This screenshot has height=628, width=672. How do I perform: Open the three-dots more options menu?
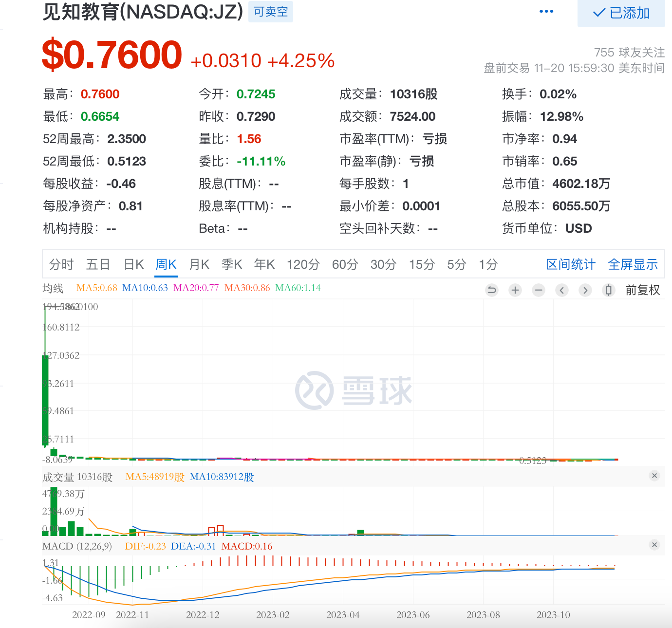[x=546, y=12]
